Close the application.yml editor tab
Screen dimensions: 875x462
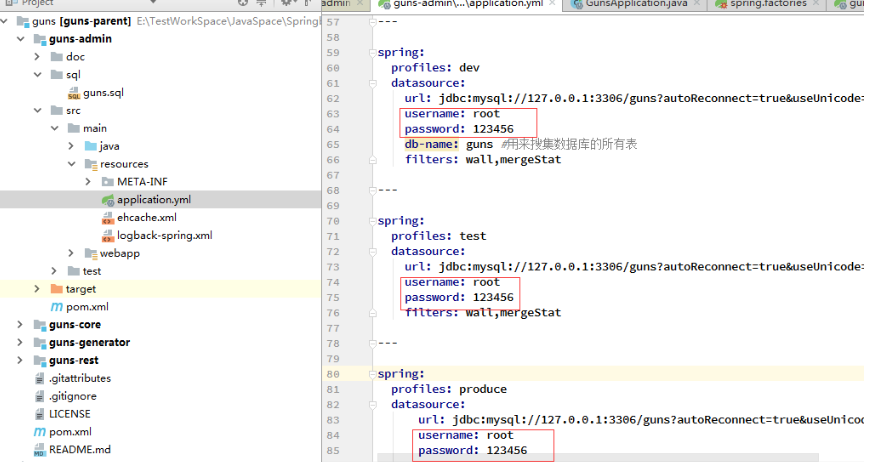tap(552, 3)
